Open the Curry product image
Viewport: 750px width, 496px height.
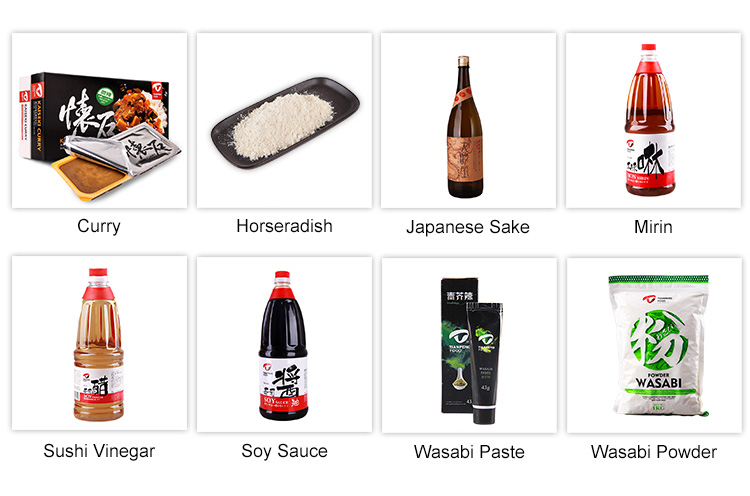(99, 121)
